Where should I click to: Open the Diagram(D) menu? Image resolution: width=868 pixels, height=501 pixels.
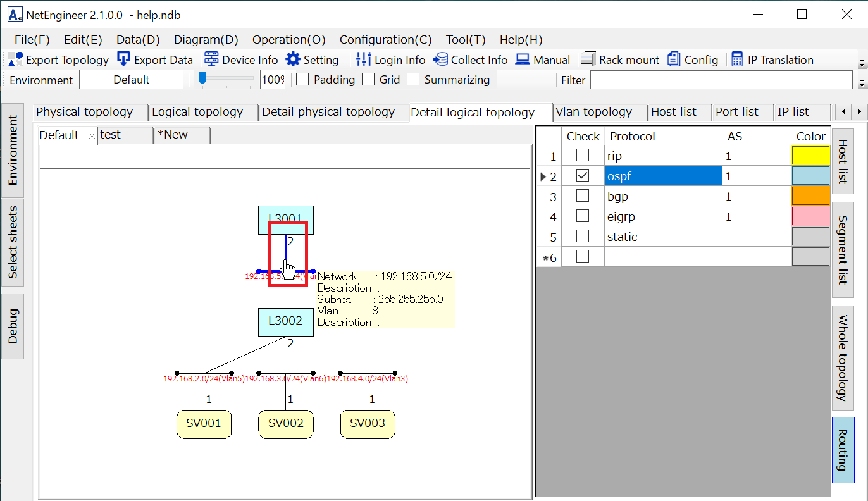pos(206,39)
